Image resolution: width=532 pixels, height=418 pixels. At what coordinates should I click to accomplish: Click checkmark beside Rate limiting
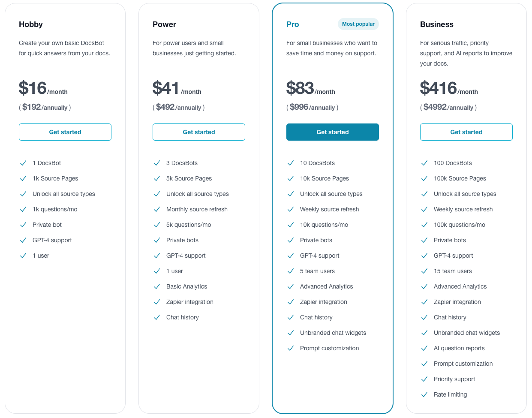click(x=424, y=394)
